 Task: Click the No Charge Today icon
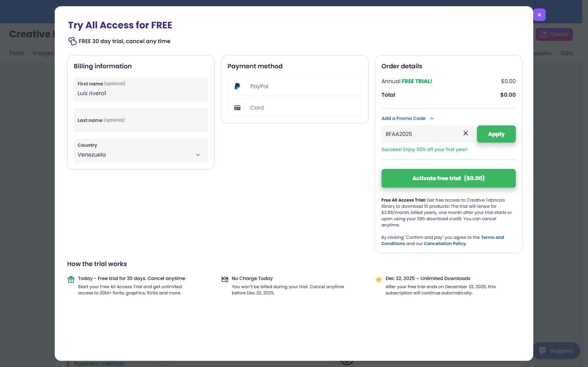click(x=225, y=279)
